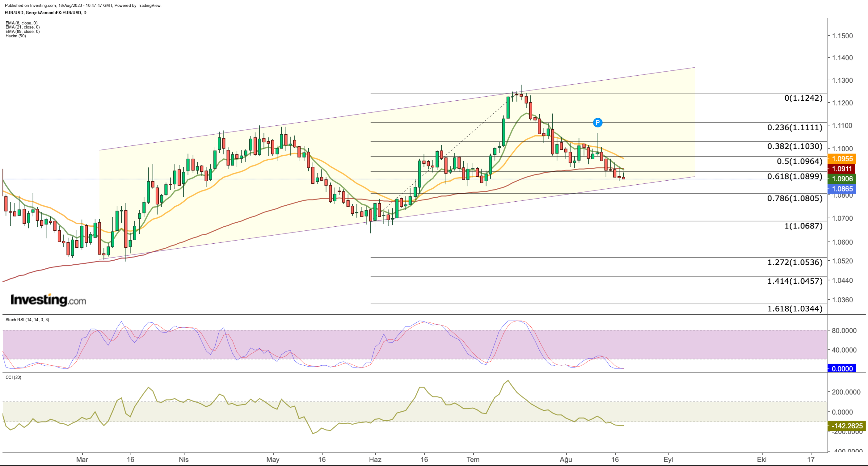Click the 1.0600 price axis label
This screenshot has height=466, width=868.
coord(842,242)
